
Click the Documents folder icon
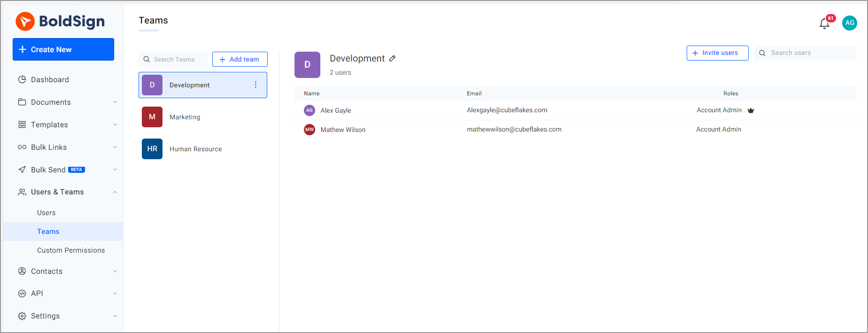(22, 102)
